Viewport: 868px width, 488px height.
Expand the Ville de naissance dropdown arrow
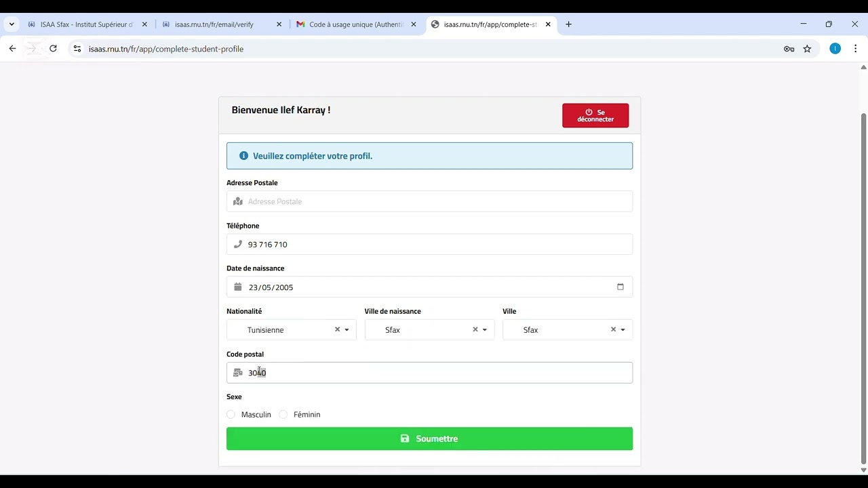coord(484,330)
